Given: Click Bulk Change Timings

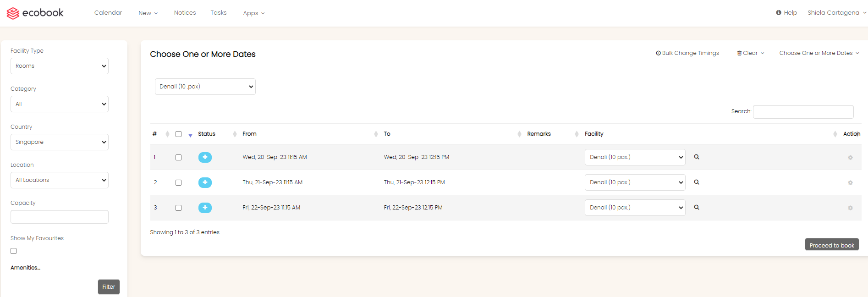Looking at the screenshot, I should point(687,53).
